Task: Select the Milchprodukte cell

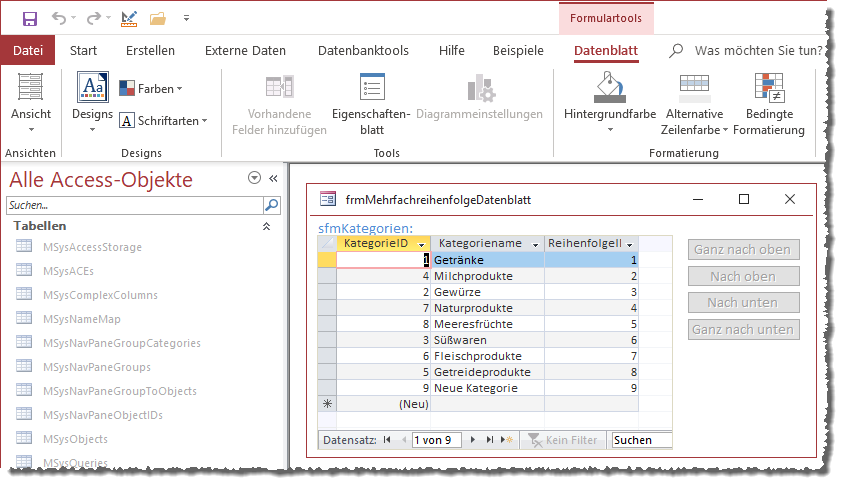Action: (x=487, y=276)
